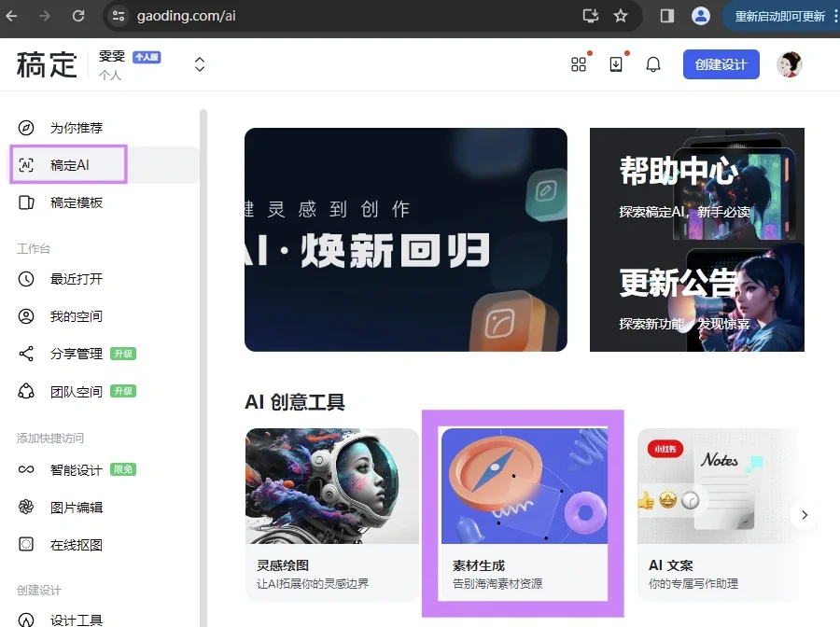The height and width of the screenshot is (627, 840).
Task: Click the clock icon beside 最近打开
Action: pos(26,279)
